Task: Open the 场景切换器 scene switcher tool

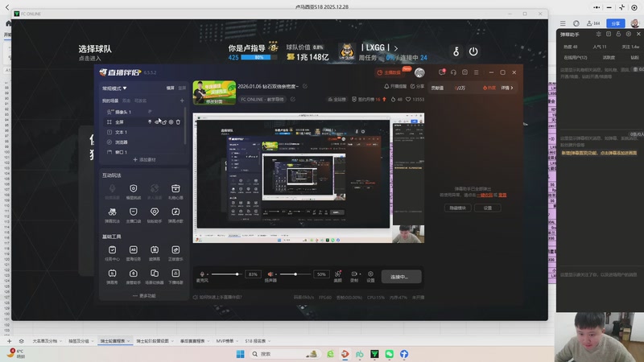Action: pyautogui.click(x=155, y=276)
